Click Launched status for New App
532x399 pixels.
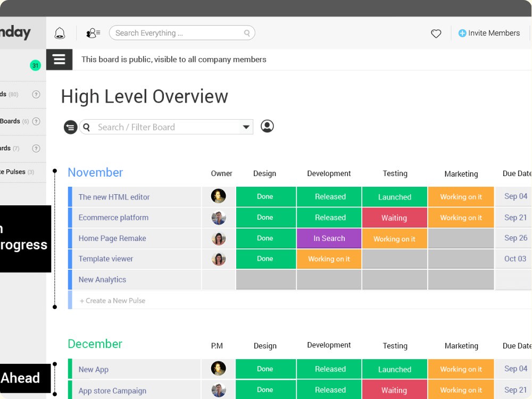[x=395, y=369]
